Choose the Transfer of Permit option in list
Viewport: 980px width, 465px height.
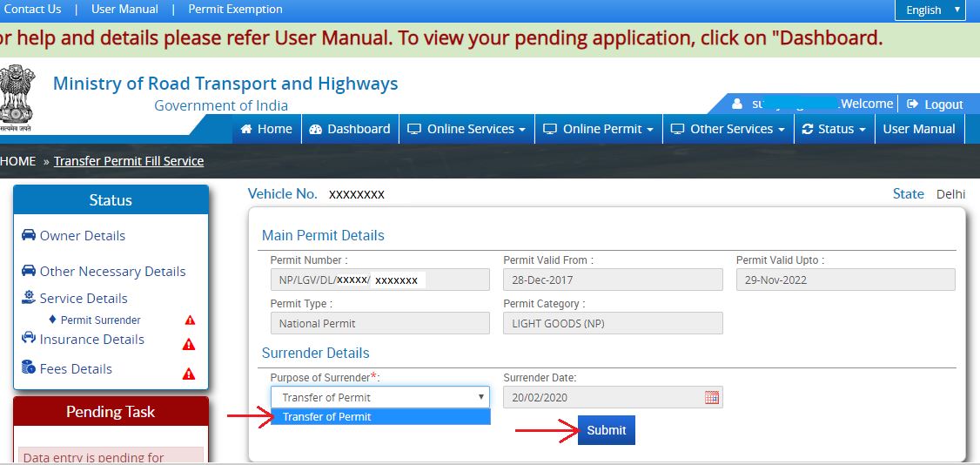(x=380, y=417)
